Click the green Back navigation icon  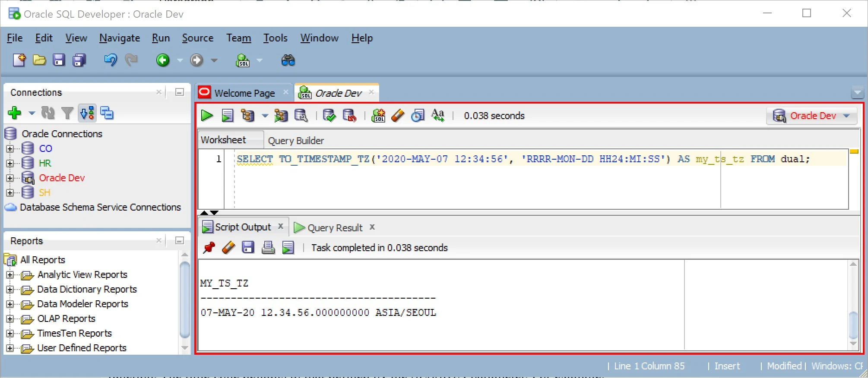(x=163, y=60)
